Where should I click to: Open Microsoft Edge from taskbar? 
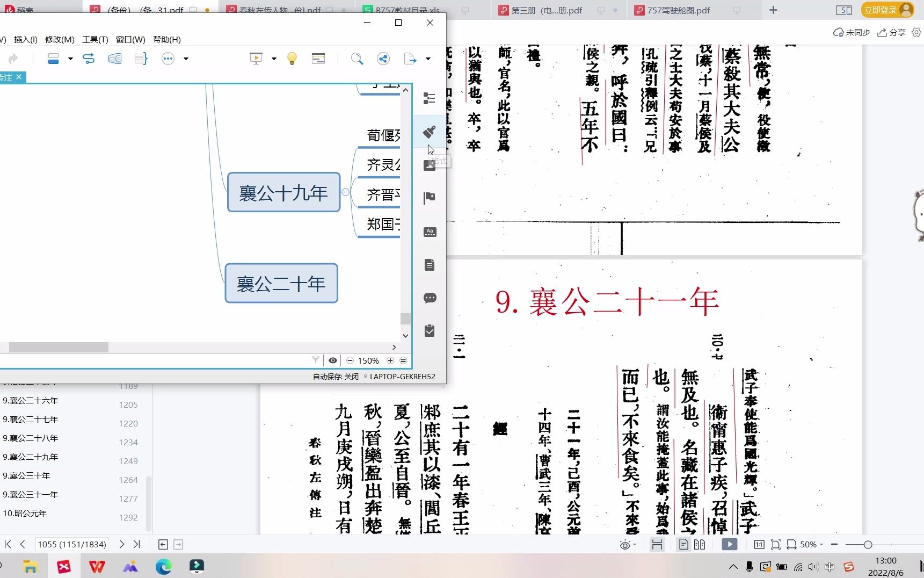pyautogui.click(x=163, y=566)
